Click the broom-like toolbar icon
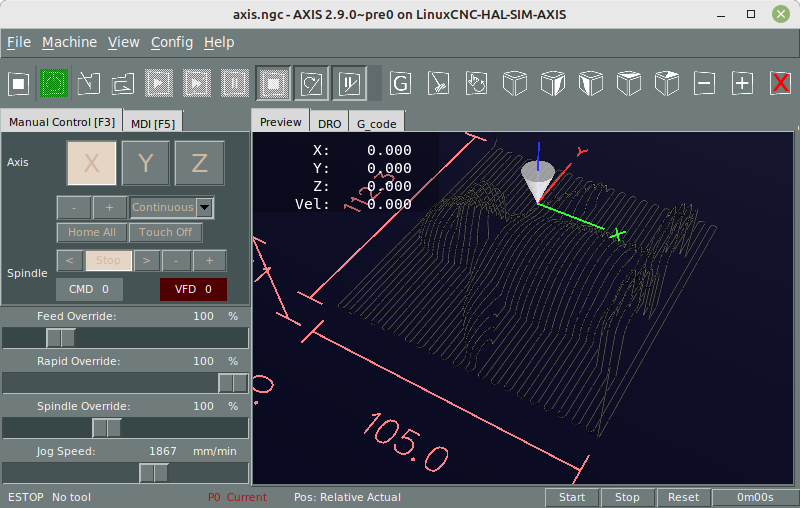The height and width of the screenshot is (508, 800). pyautogui.click(x=438, y=83)
